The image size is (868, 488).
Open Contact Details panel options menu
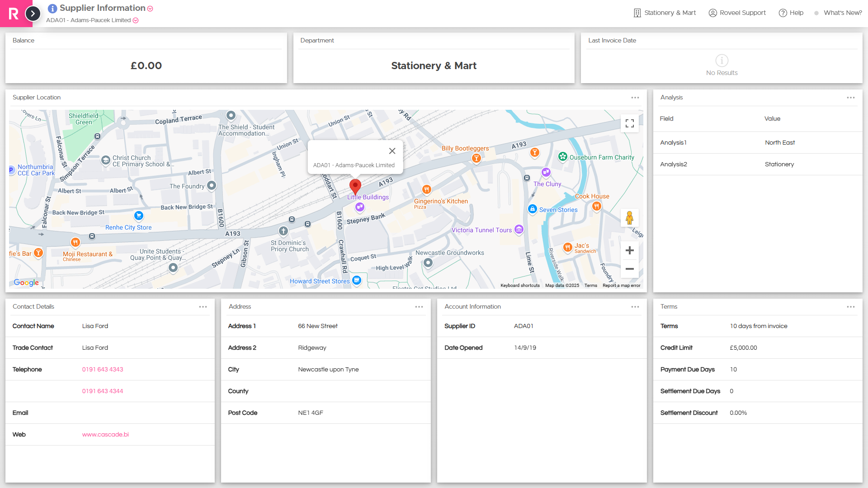coord(203,307)
